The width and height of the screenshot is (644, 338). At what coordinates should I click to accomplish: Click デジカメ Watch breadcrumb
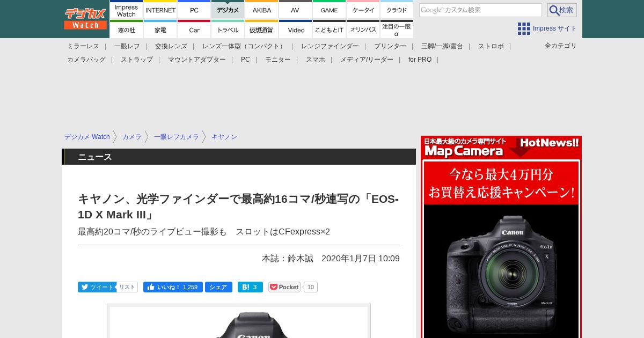click(x=87, y=137)
